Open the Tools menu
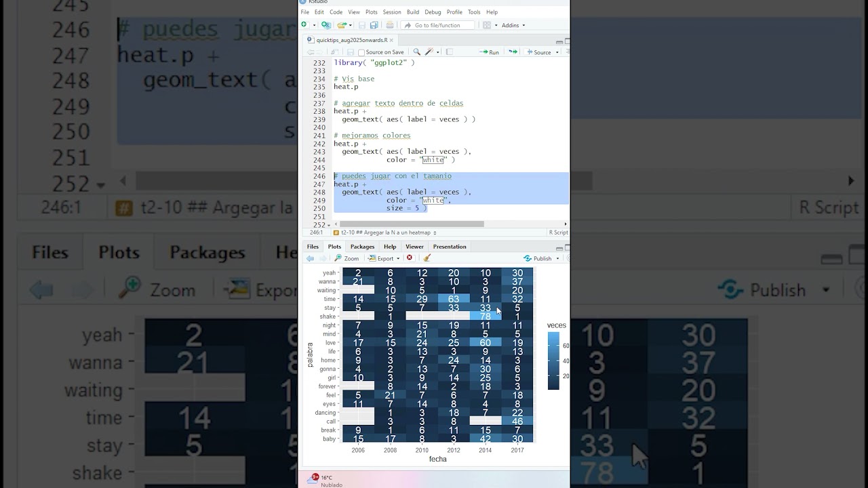Image resolution: width=868 pixels, height=488 pixels. pos(473,12)
